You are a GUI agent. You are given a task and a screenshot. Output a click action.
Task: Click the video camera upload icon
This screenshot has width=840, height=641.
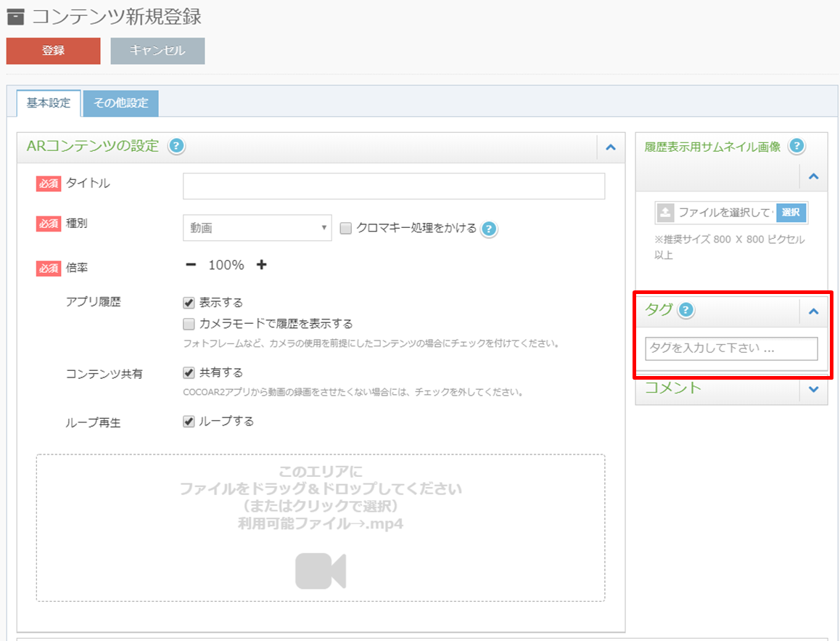tap(321, 571)
